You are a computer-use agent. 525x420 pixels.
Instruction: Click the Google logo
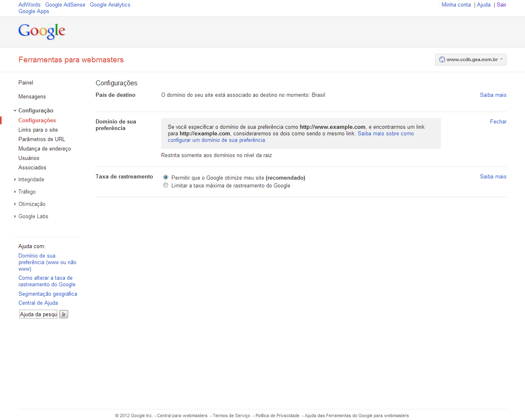(x=42, y=31)
